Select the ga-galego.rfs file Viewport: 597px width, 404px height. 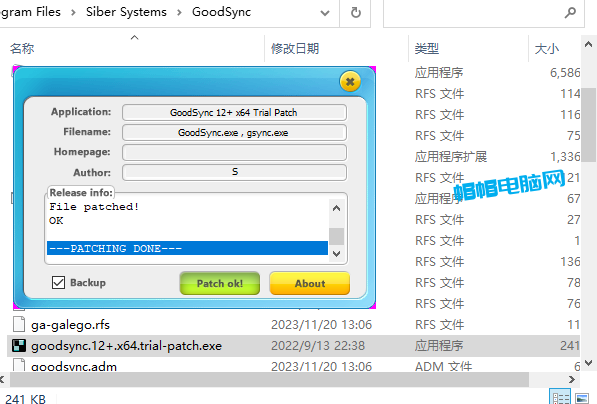pyautogui.click(x=70, y=325)
